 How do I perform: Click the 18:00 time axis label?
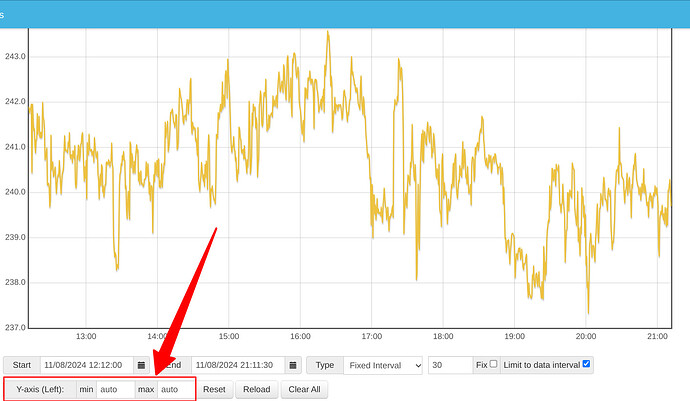443,336
